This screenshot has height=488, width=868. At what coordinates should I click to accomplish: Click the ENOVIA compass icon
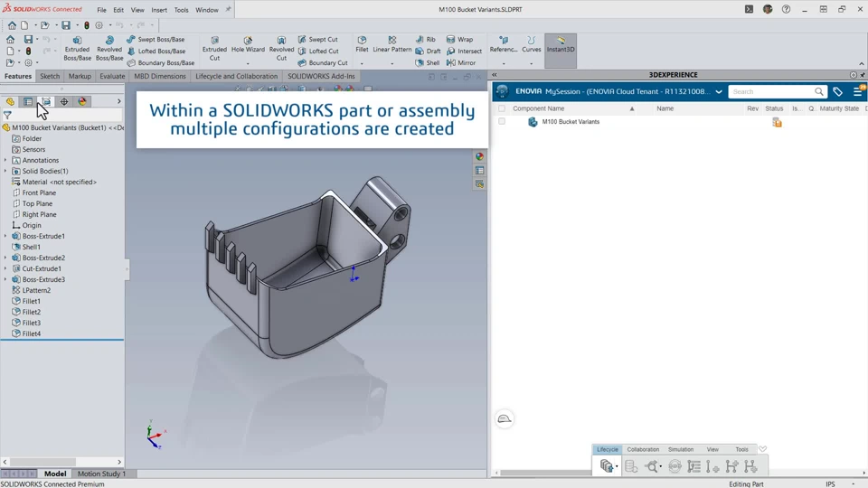(x=502, y=91)
